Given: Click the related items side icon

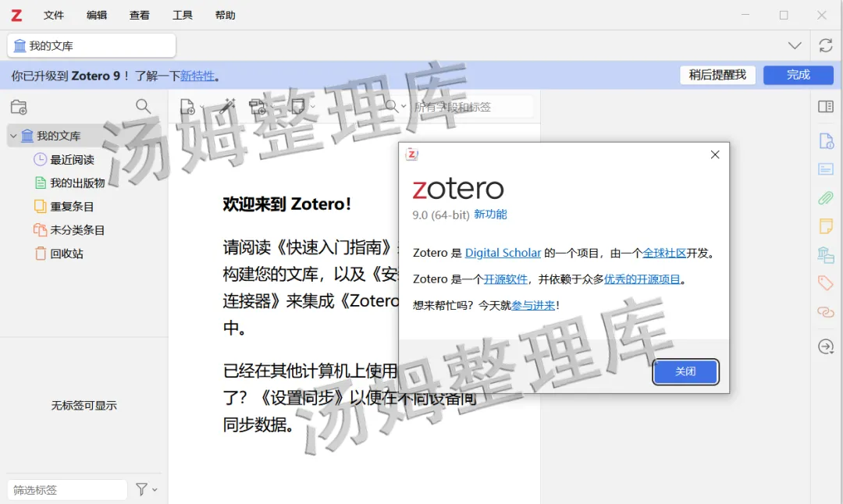Looking at the screenshot, I should [x=826, y=311].
